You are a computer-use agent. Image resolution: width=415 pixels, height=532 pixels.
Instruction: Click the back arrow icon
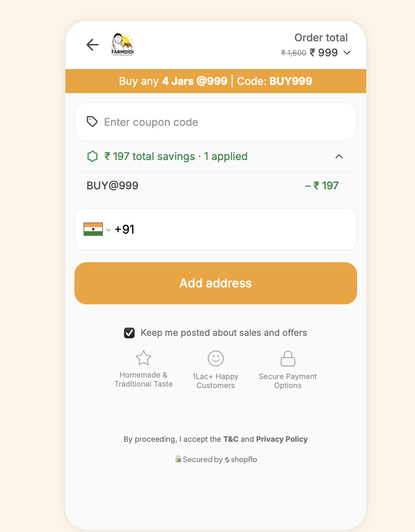(x=92, y=45)
